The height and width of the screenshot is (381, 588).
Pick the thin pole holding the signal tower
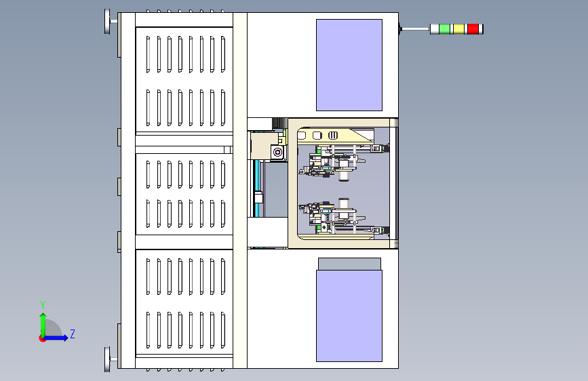pos(415,29)
